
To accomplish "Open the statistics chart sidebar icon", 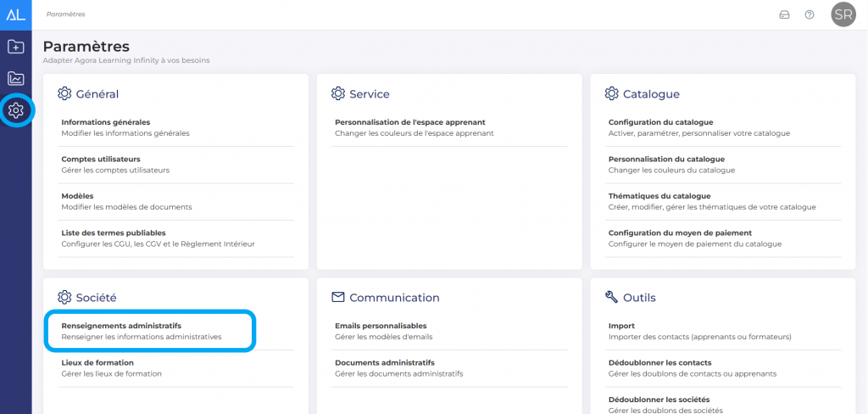I will coord(15,78).
